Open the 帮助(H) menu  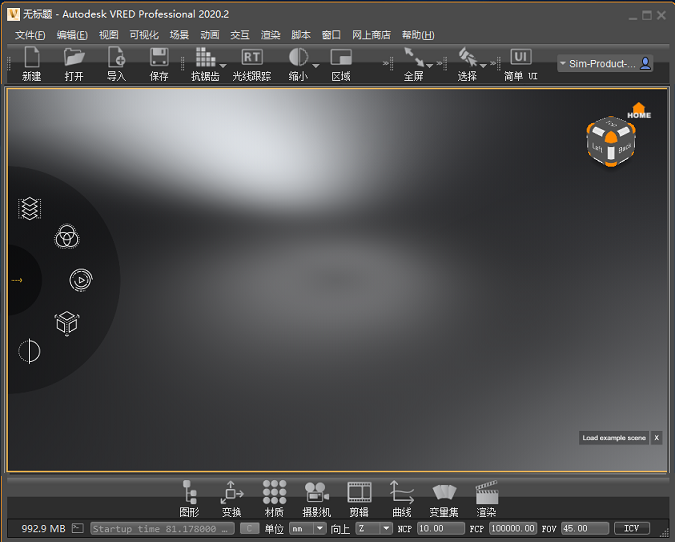pyautogui.click(x=418, y=35)
